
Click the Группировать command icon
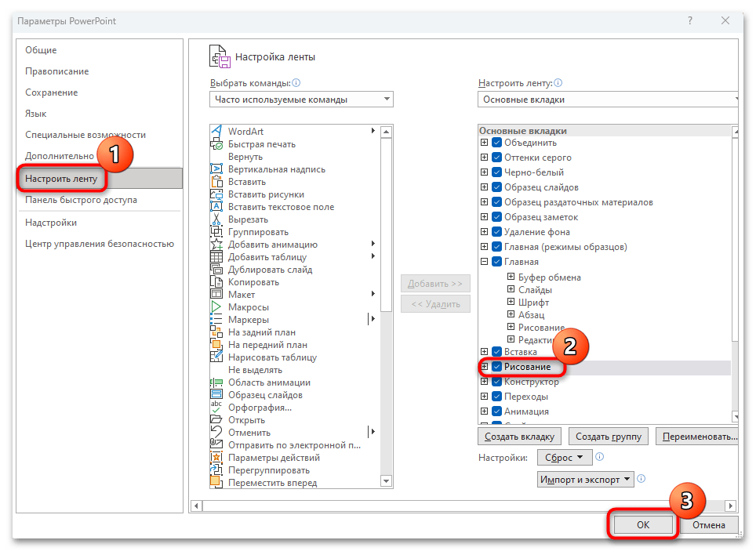[x=216, y=231]
